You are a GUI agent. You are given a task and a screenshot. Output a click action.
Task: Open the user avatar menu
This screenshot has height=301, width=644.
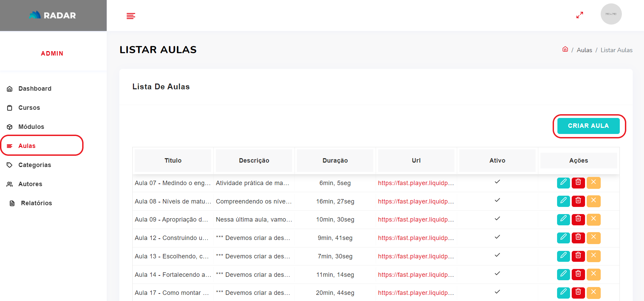[x=611, y=14]
